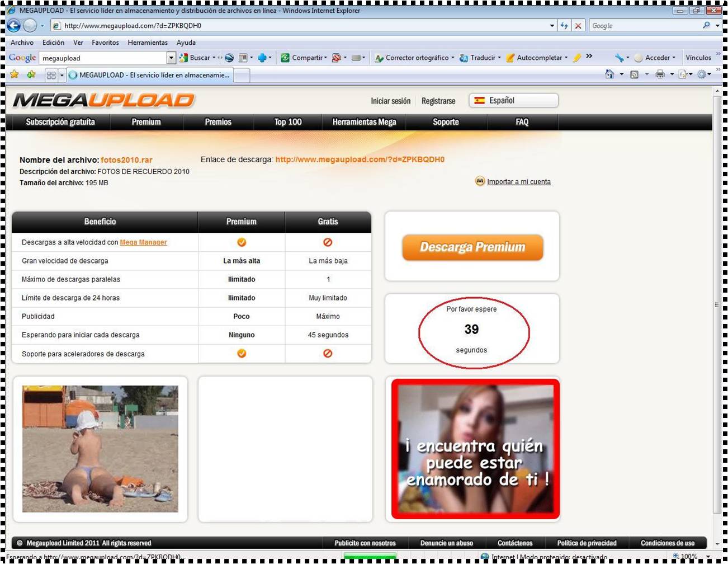Click the Add to Favorites star-plus icon

pos(31,74)
